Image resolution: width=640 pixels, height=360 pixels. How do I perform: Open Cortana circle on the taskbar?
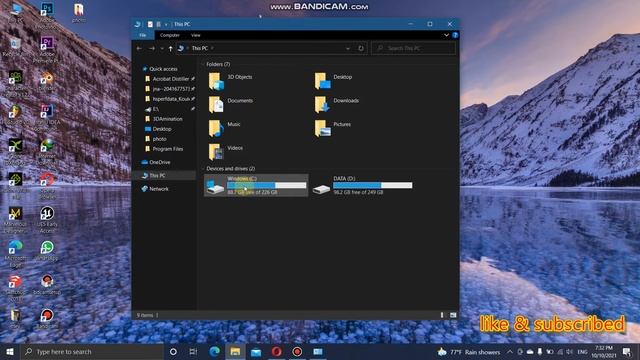click(x=173, y=351)
